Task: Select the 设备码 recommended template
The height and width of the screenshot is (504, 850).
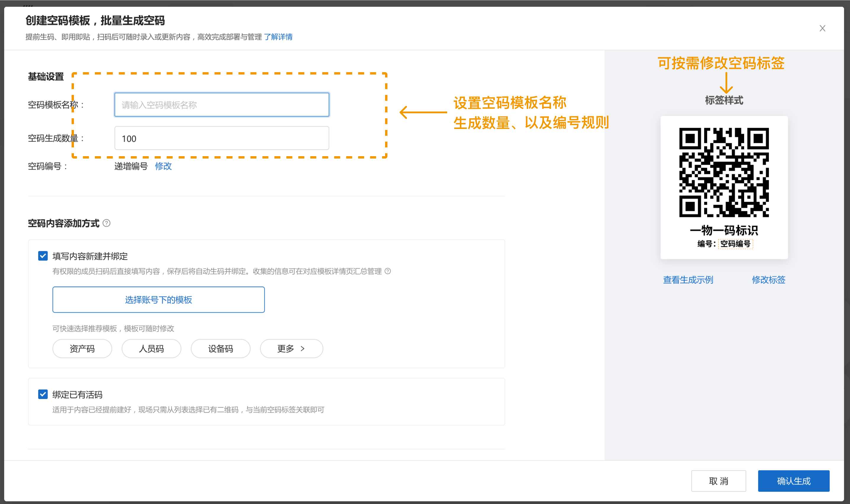Action: (220, 349)
